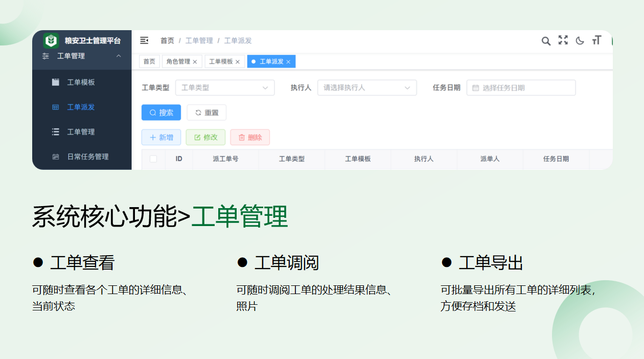This screenshot has width=644, height=359.
Task: Open the 工单管理 submenu item in the sidebar
Action: [x=82, y=132]
